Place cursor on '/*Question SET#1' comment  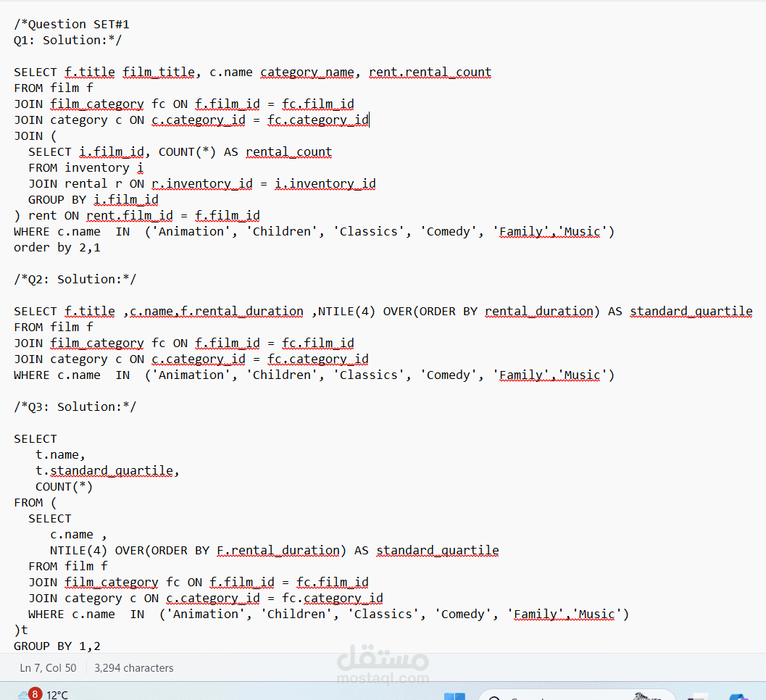coord(72,24)
